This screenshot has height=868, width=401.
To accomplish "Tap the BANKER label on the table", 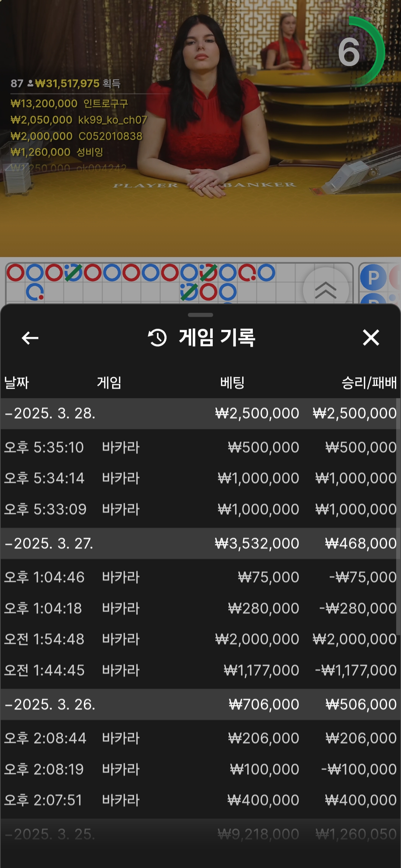I will point(260,185).
